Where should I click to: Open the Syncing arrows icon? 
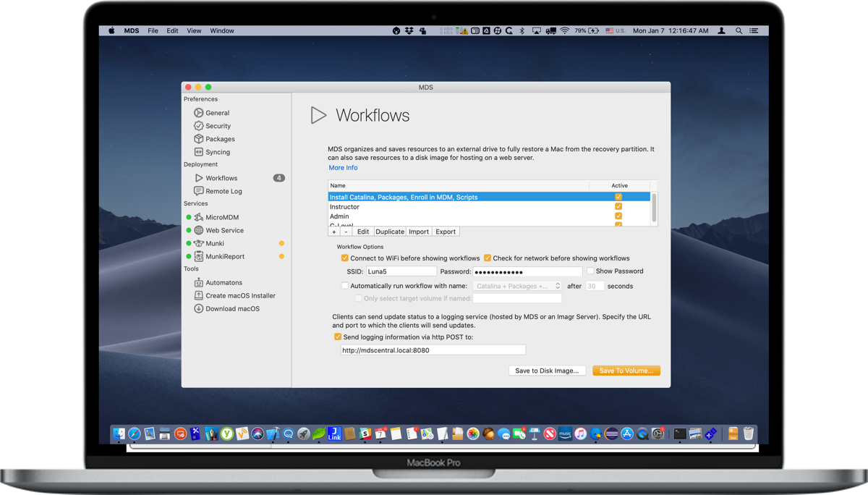[198, 152]
